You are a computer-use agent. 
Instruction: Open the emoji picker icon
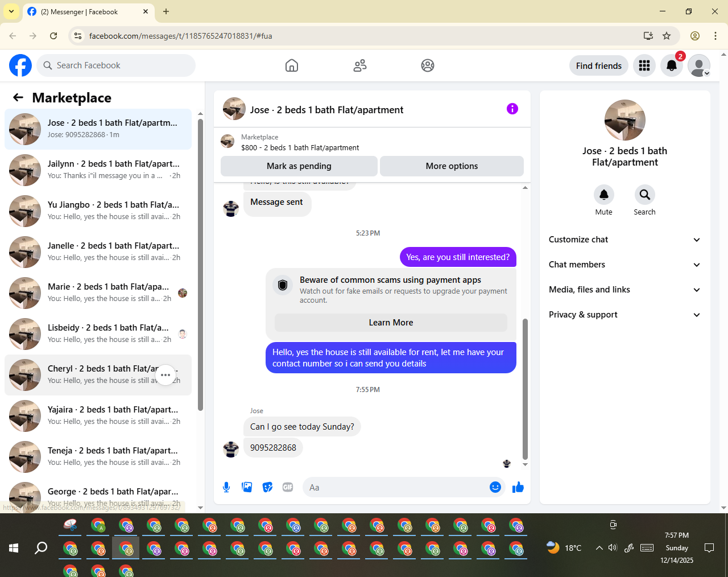click(495, 487)
